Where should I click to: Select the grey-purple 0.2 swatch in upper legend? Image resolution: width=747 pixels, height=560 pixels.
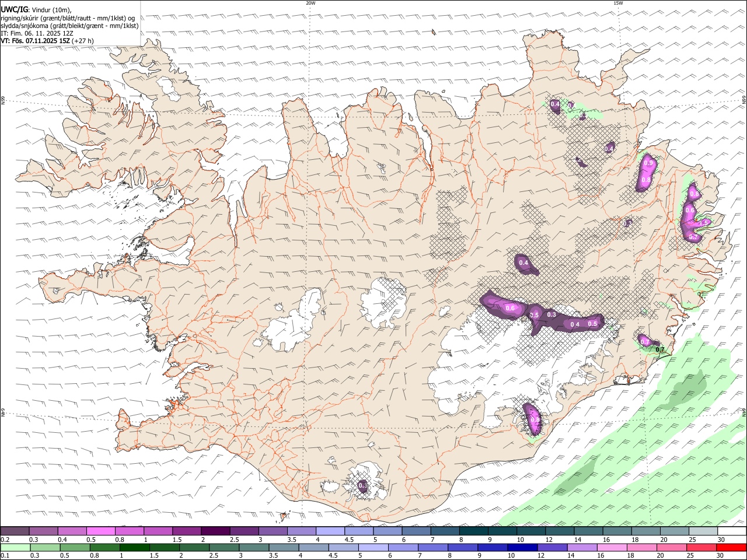(15, 531)
